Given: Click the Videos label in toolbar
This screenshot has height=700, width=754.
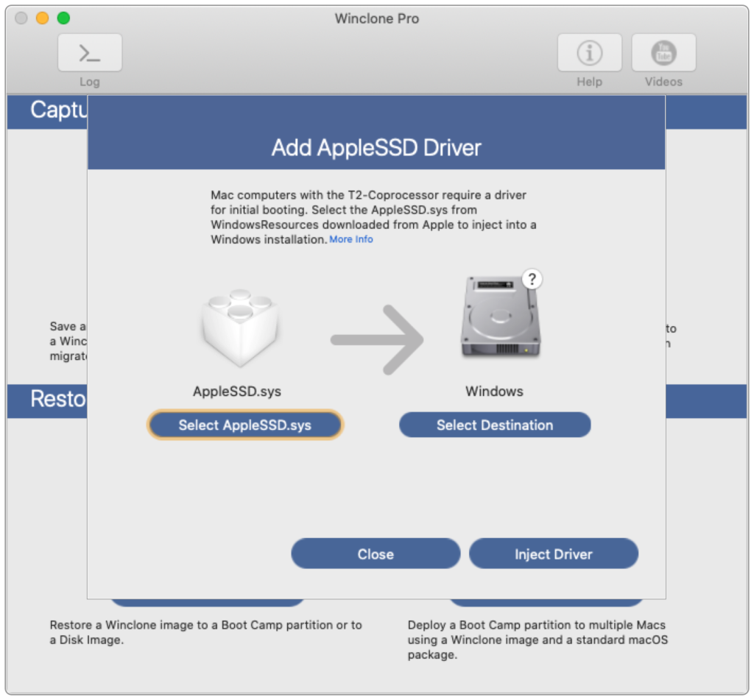Looking at the screenshot, I should point(663,82).
